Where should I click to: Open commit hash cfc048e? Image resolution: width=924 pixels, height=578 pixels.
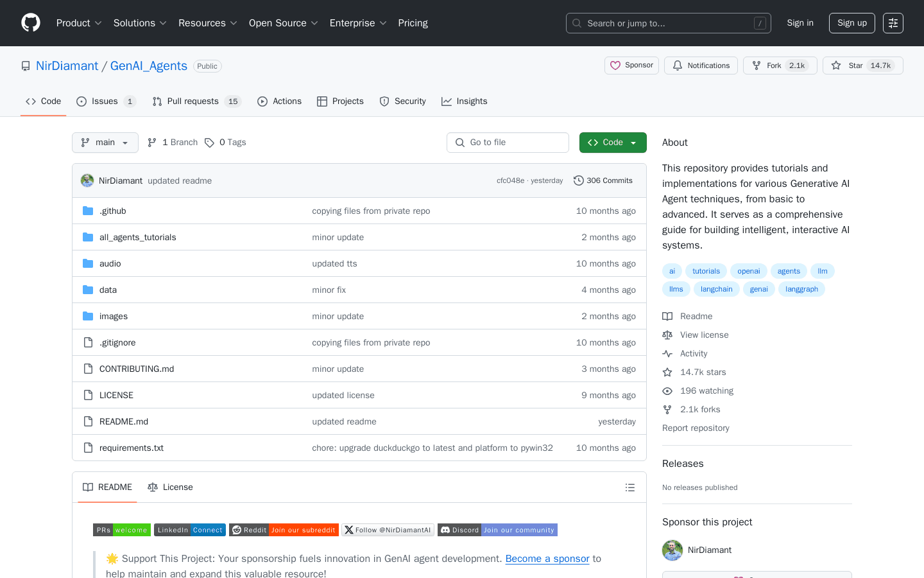pos(510,180)
